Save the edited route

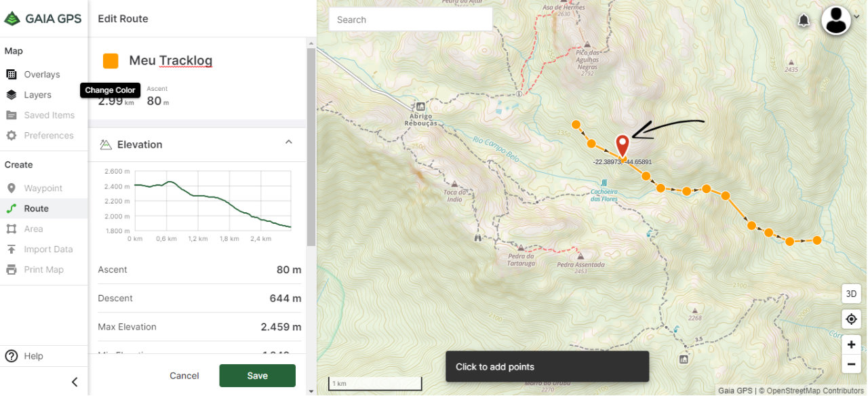coord(257,376)
